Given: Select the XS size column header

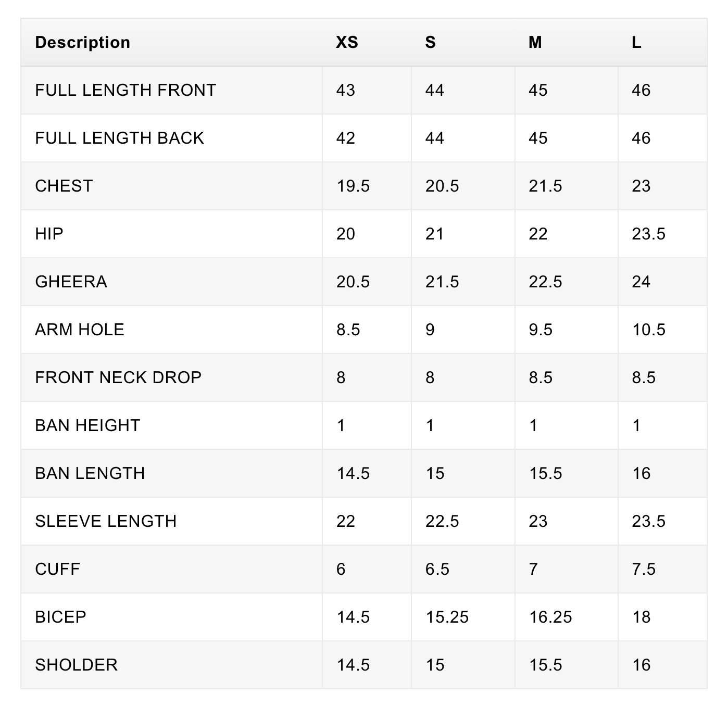Looking at the screenshot, I should pyautogui.click(x=347, y=42).
